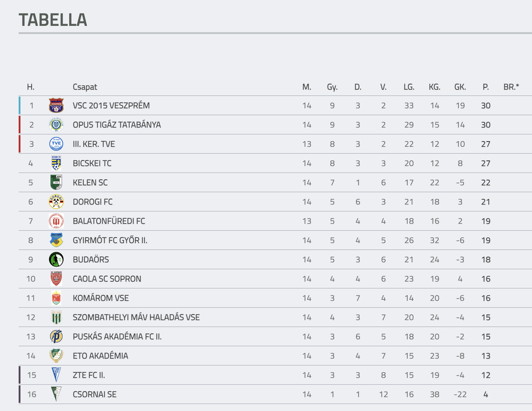Click the Balatonfüredi FC red logo

pyautogui.click(x=56, y=221)
